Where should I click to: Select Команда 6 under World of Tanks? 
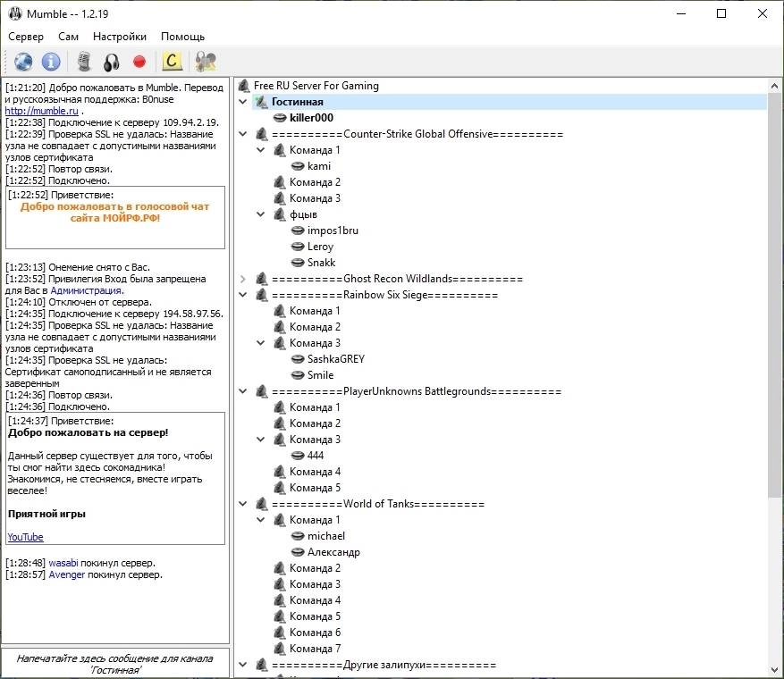315,633
